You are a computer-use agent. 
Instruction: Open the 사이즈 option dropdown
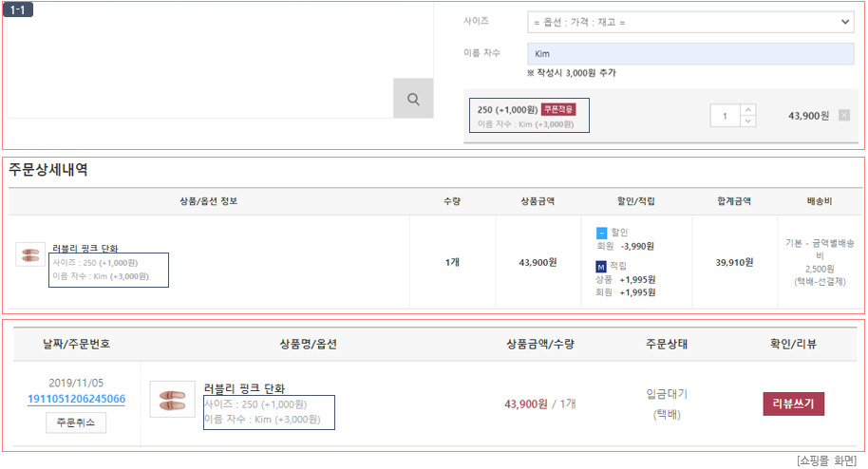point(690,22)
